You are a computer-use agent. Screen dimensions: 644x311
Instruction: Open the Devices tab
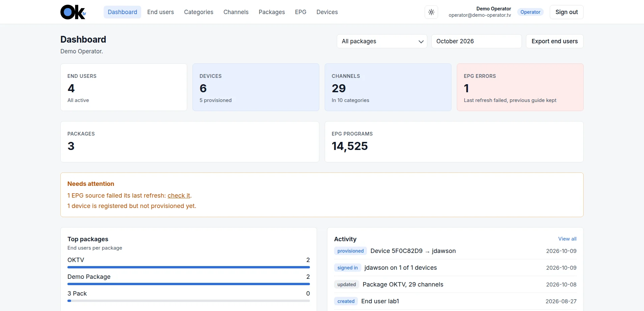327,12
